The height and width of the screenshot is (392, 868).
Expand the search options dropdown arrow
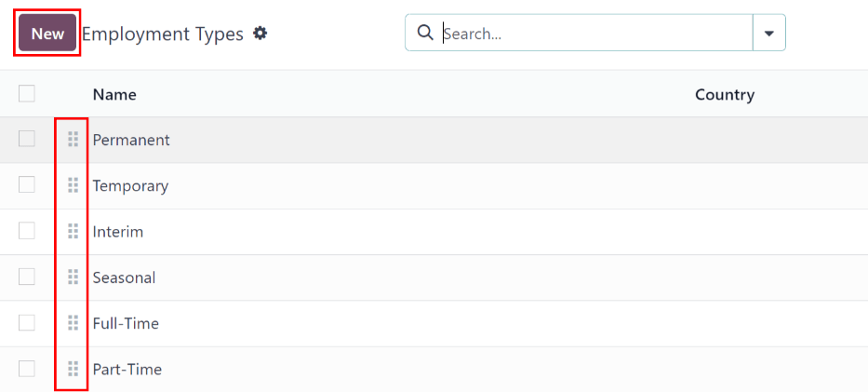(768, 33)
